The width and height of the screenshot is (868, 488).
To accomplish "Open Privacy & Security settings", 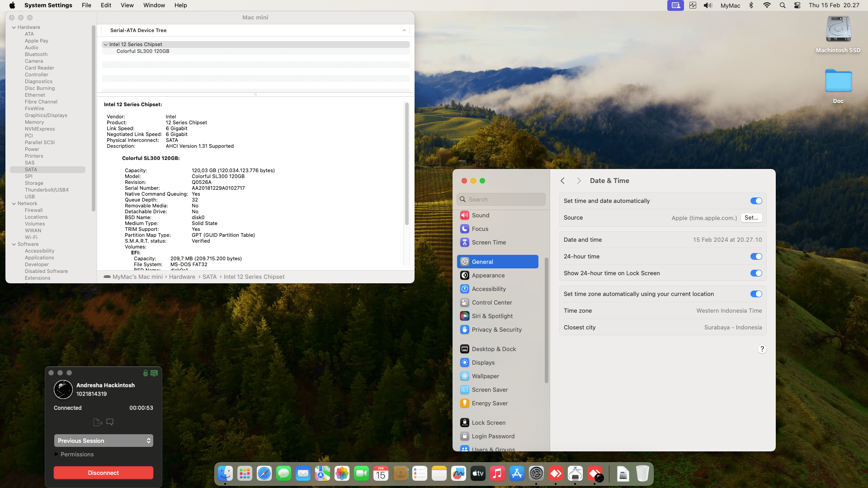I will tap(497, 330).
